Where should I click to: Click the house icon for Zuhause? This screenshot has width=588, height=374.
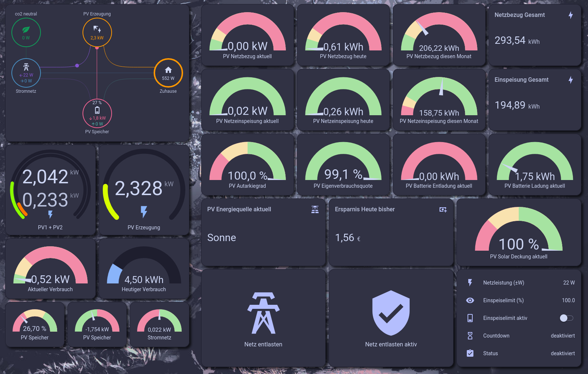168,70
